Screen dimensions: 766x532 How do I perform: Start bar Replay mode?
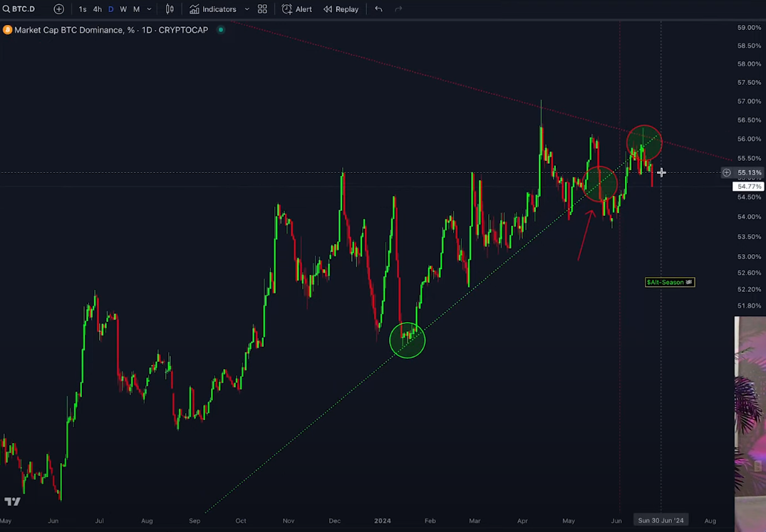pyautogui.click(x=341, y=9)
